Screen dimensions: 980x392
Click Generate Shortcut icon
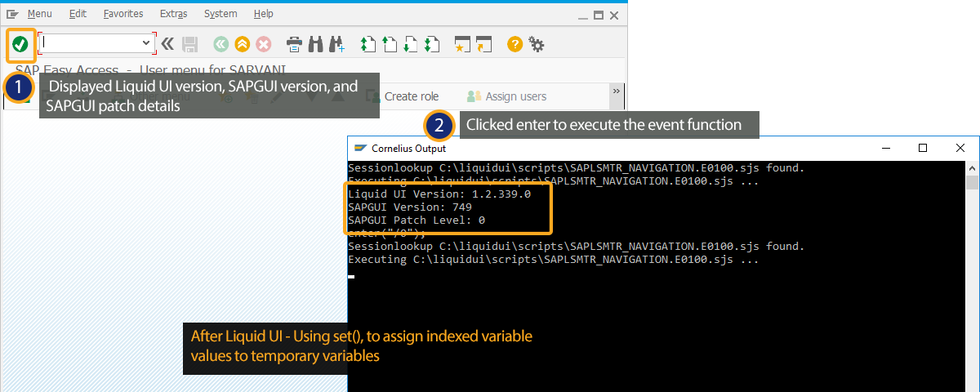click(x=484, y=44)
